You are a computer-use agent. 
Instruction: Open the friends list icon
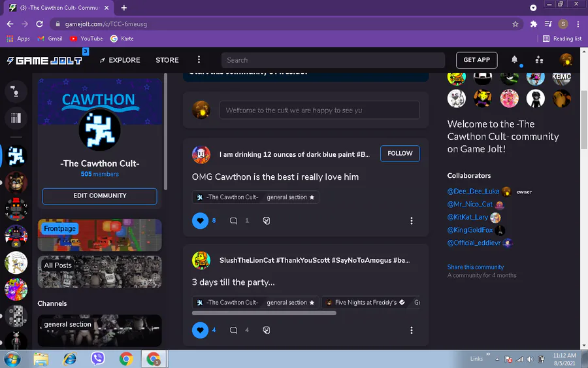point(539,59)
